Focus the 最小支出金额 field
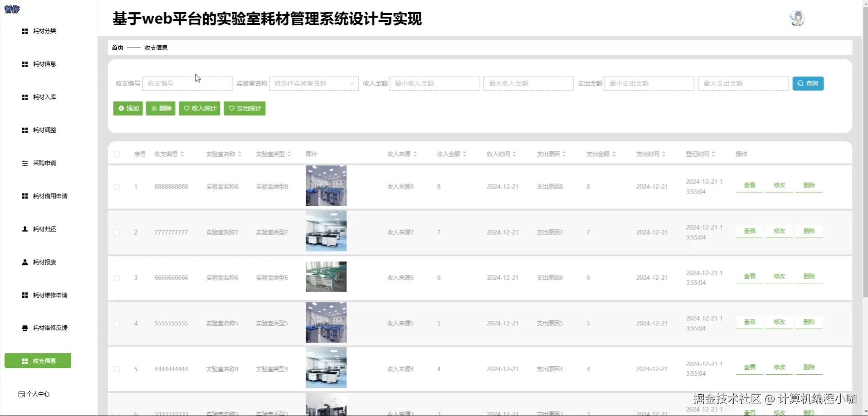868x416 pixels. click(x=649, y=83)
